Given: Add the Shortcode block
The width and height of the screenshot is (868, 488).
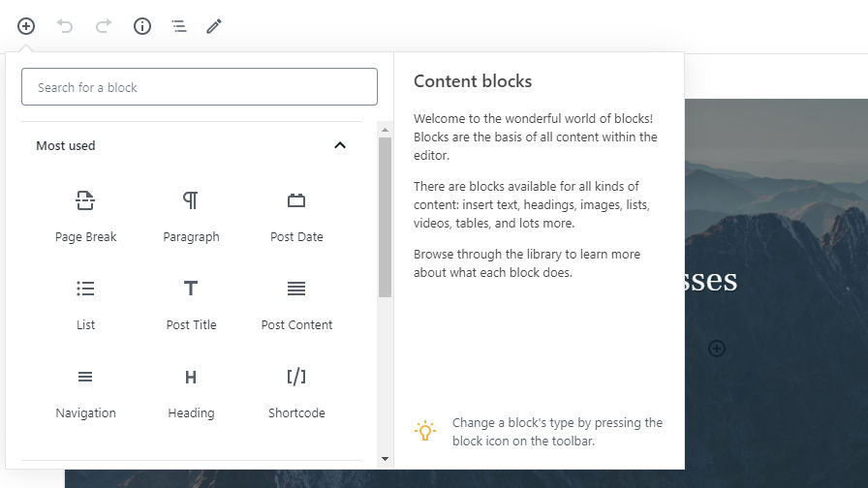Looking at the screenshot, I should [296, 391].
